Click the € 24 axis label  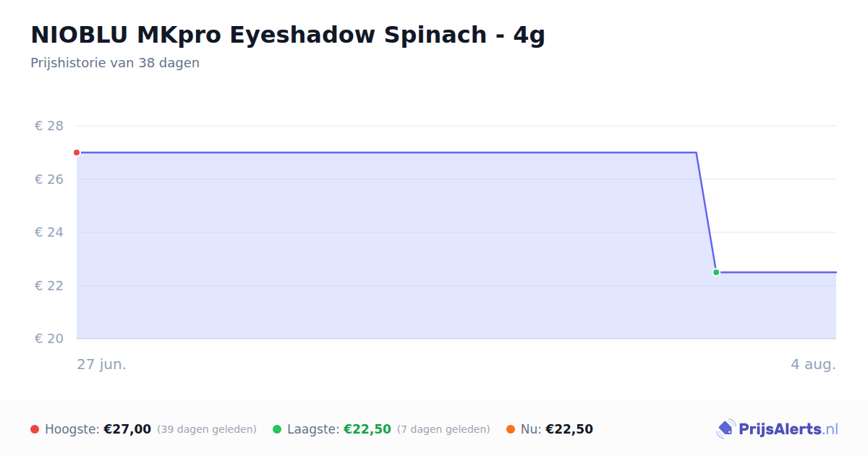[49, 232]
